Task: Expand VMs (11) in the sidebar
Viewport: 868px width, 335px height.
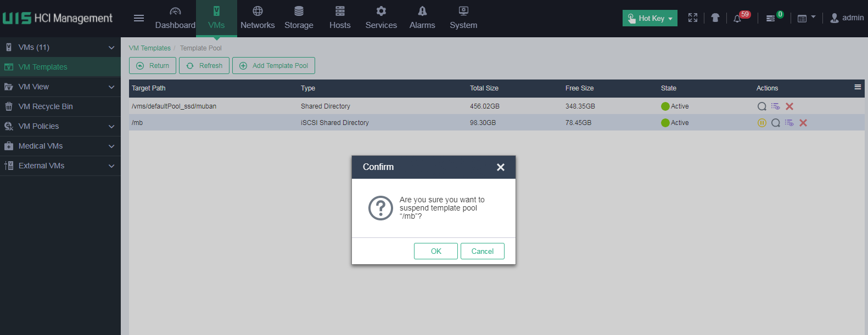Action: click(x=60, y=47)
